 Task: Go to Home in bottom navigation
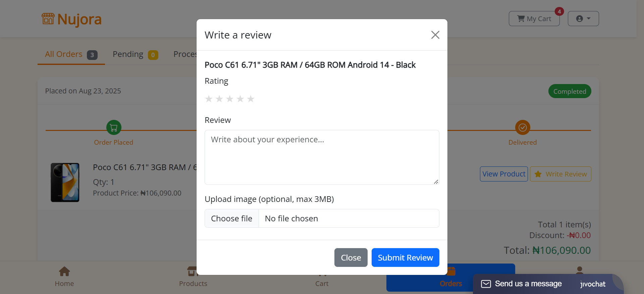click(x=64, y=277)
